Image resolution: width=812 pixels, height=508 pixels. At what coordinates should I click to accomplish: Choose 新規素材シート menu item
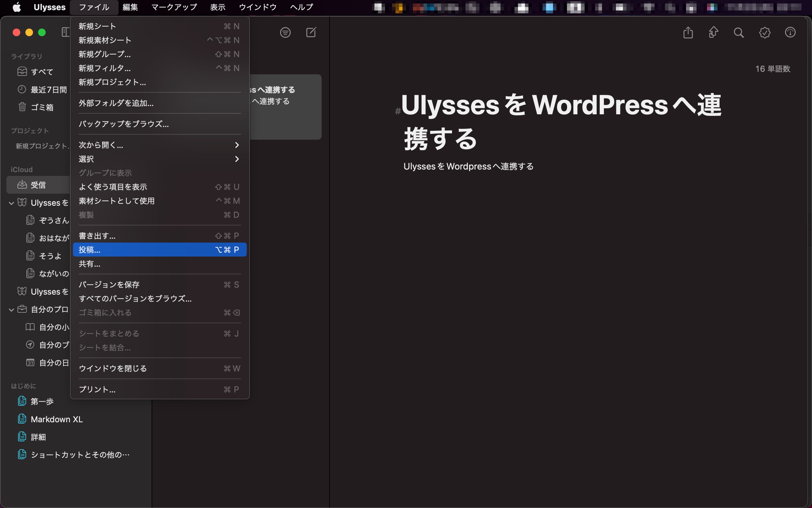pos(160,40)
